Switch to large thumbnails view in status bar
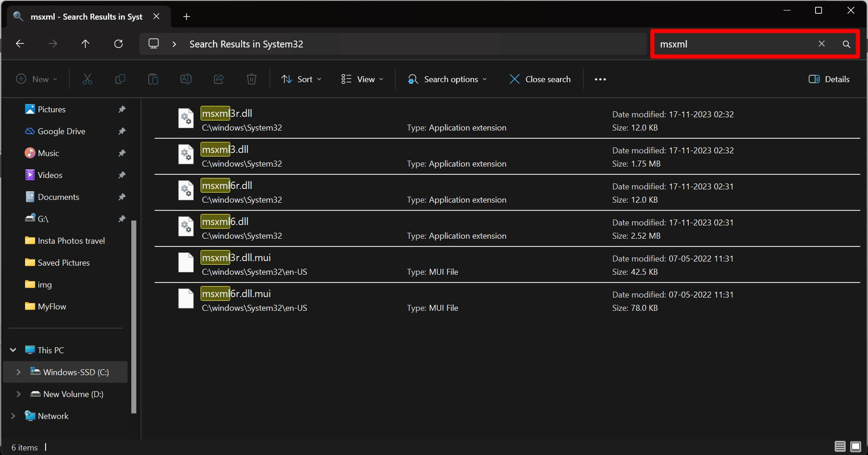The image size is (868, 455). [x=856, y=446]
